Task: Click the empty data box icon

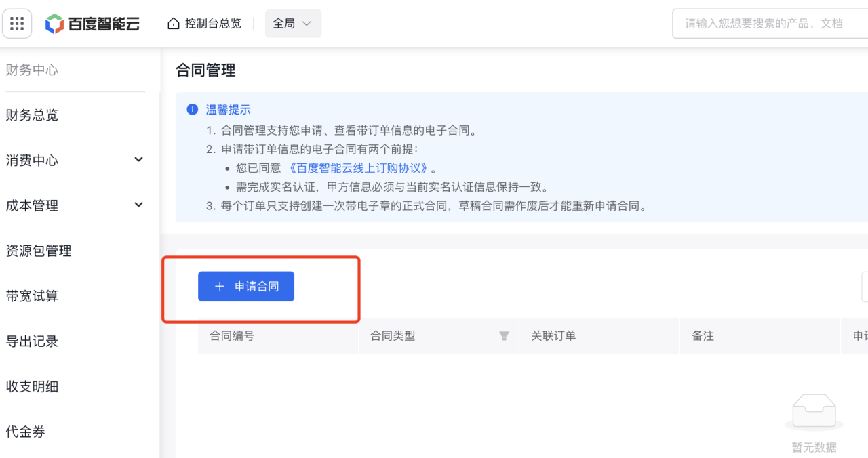Action: pos(814,411)
